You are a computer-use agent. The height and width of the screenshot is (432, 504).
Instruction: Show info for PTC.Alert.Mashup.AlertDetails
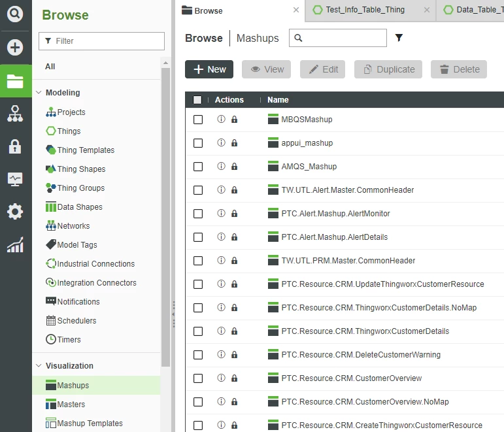pos(221,237)
